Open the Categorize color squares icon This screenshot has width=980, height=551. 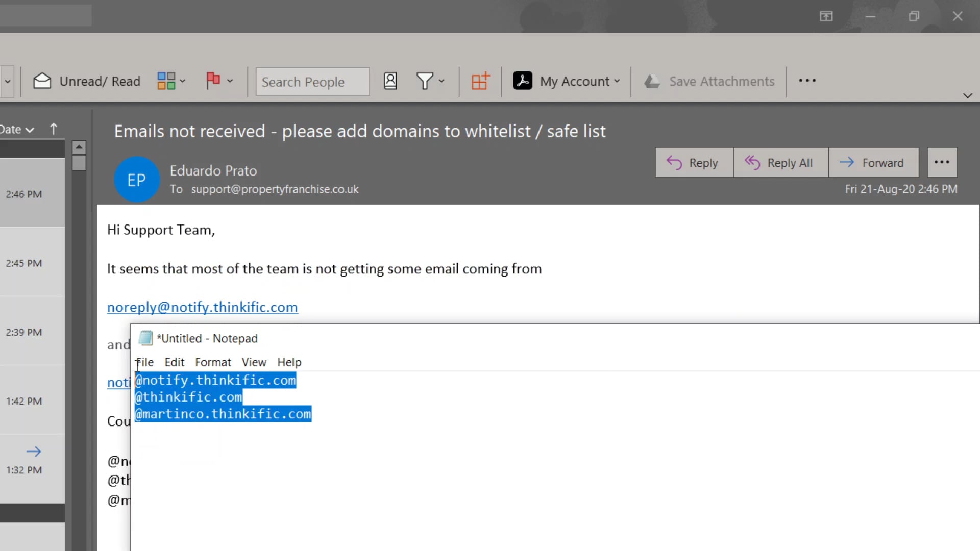[166, 81]
